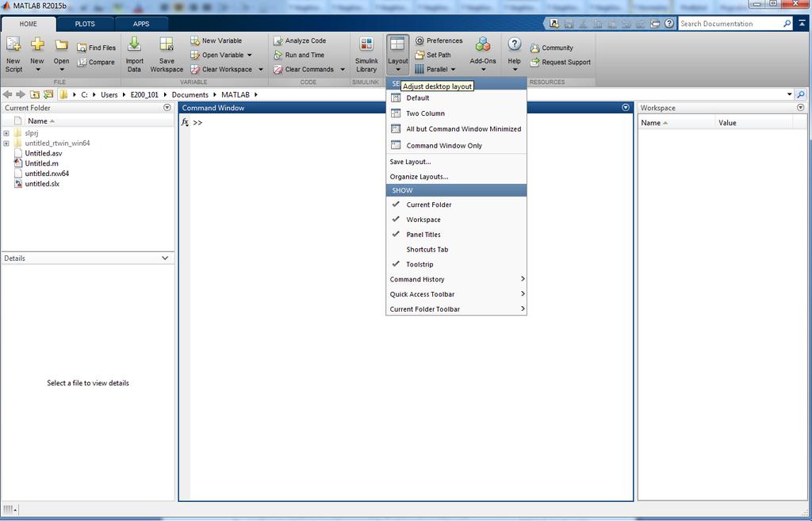
Task: Expand the slprj folder
Action: (x=6, y=133)
